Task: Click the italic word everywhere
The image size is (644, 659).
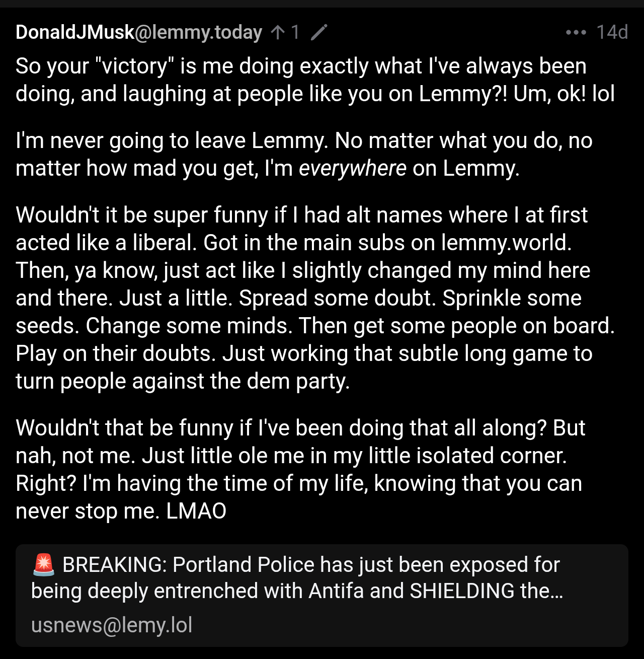Action: pyautogui.click(x=352, y=168)
